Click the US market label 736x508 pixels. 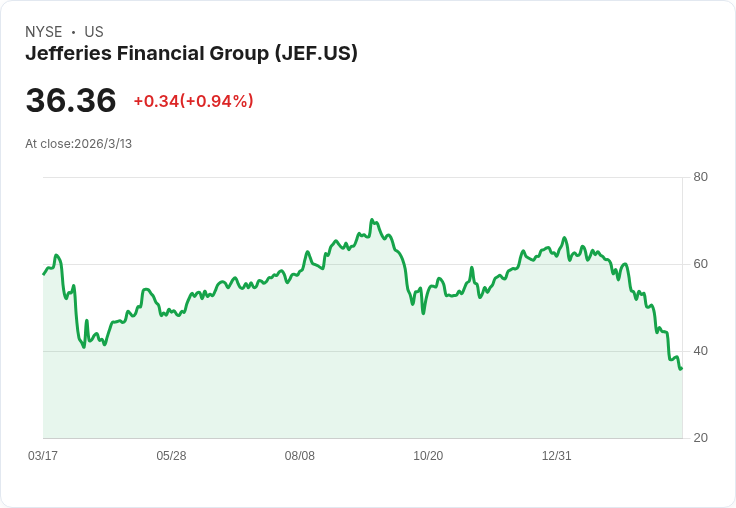94,32
